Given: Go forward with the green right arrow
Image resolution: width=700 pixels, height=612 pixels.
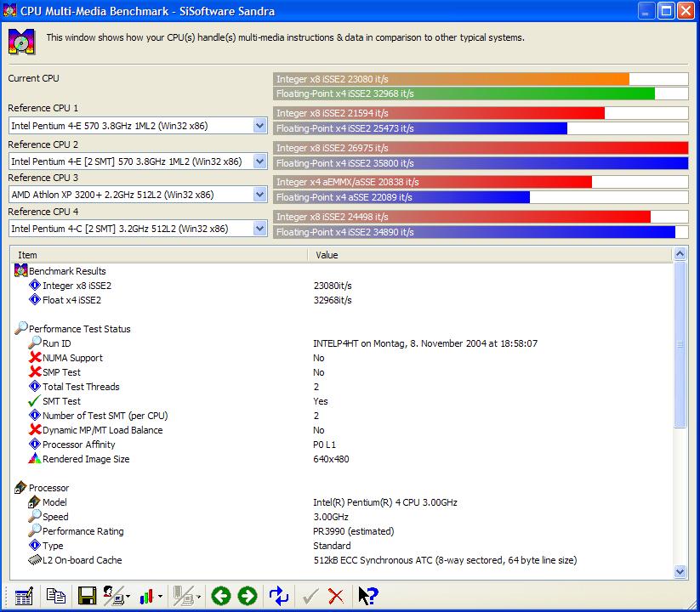Looking at the screenshot, I should coord(248,596).
